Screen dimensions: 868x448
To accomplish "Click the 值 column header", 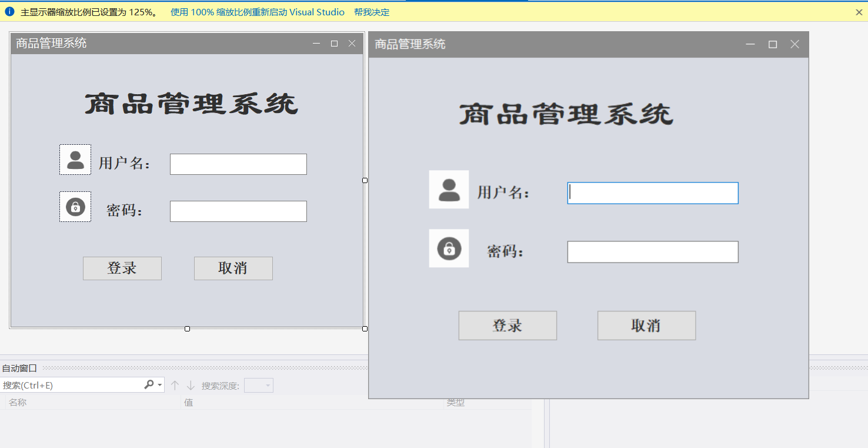I will point(188,403).
